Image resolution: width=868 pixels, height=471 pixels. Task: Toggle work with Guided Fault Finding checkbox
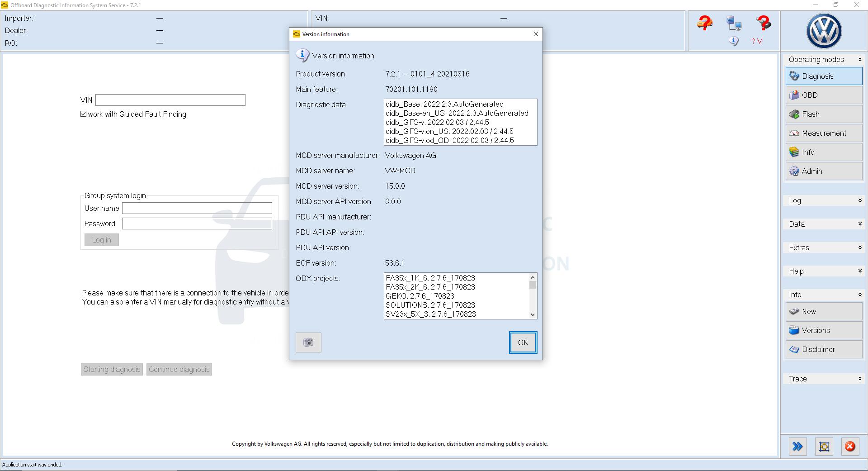83,114
